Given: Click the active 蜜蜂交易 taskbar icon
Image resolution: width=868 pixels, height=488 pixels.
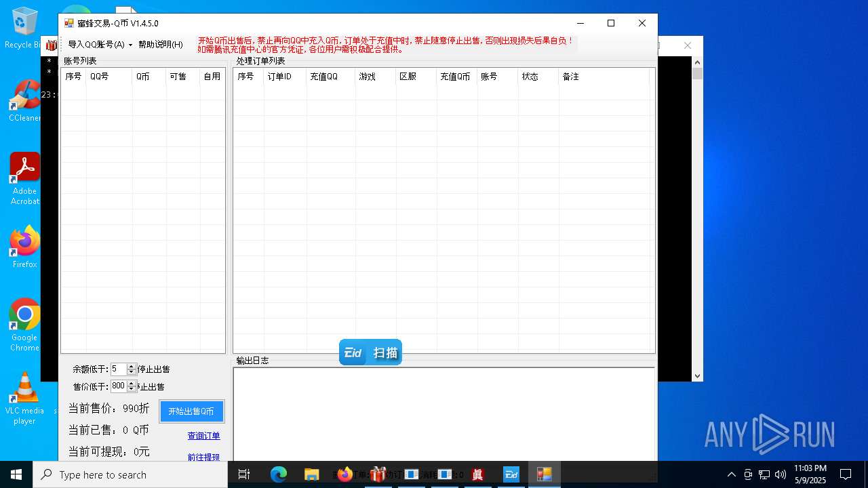Looking at the screenshot, I should (x=544, y=474).
